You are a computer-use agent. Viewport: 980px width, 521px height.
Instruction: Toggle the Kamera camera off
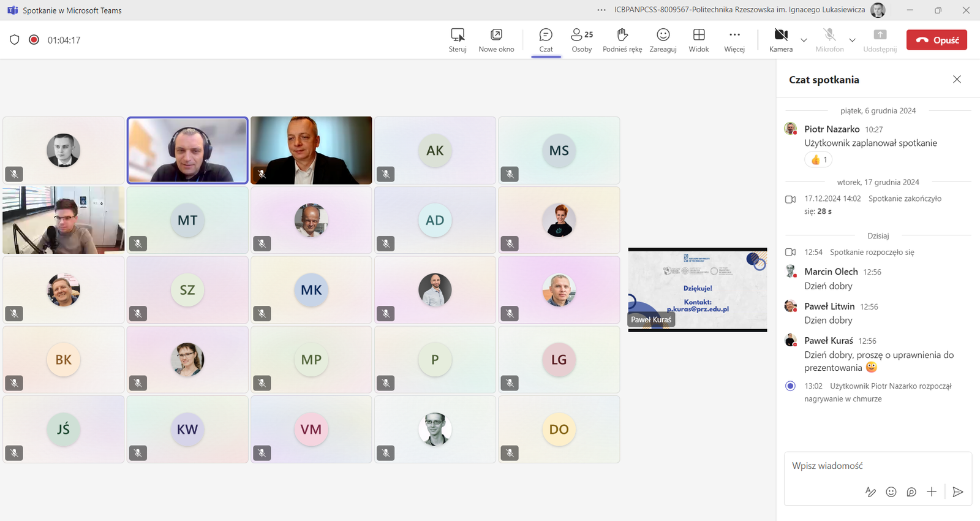780,40
